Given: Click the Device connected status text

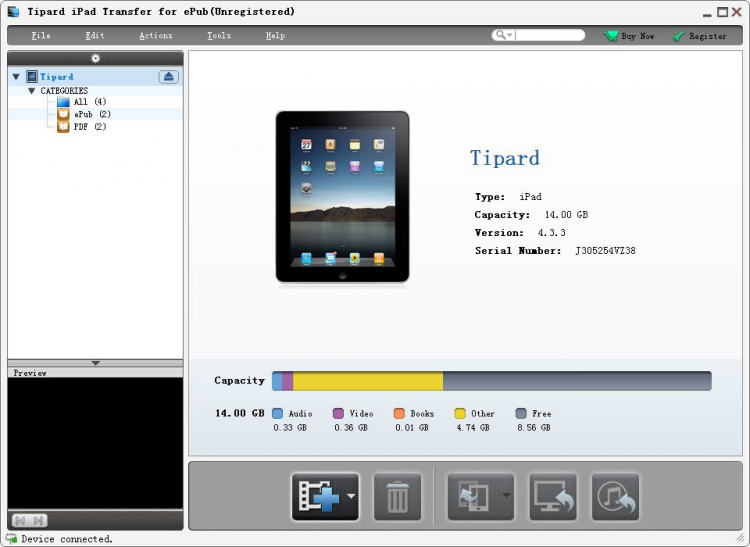Looking at the screenshot, I should [x=67, y=539].
